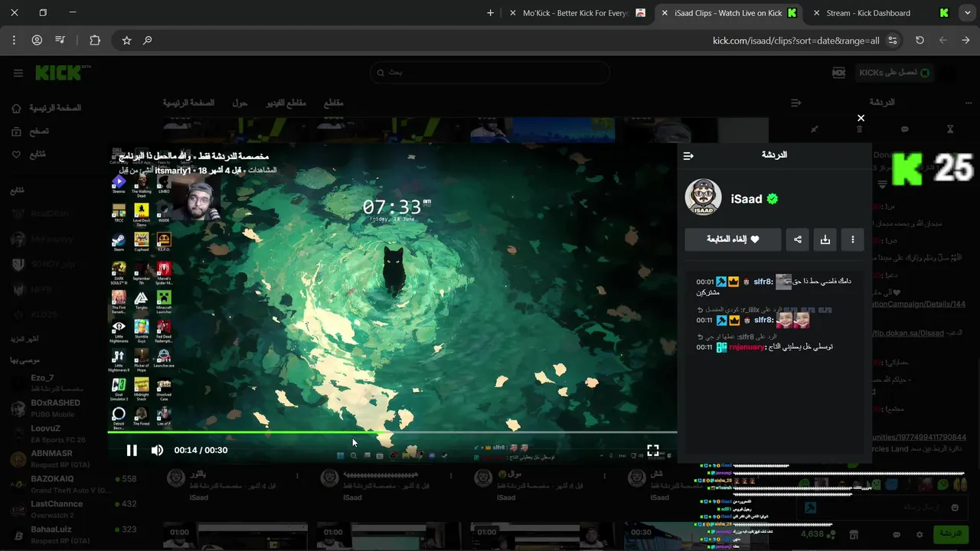Viewport: 980px width, 551px height.
Task: Click the kick.com address bar URL
Action: [796, 41]
